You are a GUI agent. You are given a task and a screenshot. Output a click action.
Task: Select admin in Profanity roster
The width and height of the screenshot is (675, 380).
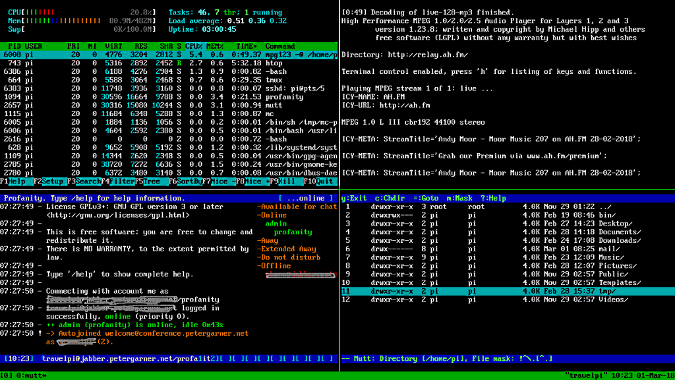coord(276,223)
